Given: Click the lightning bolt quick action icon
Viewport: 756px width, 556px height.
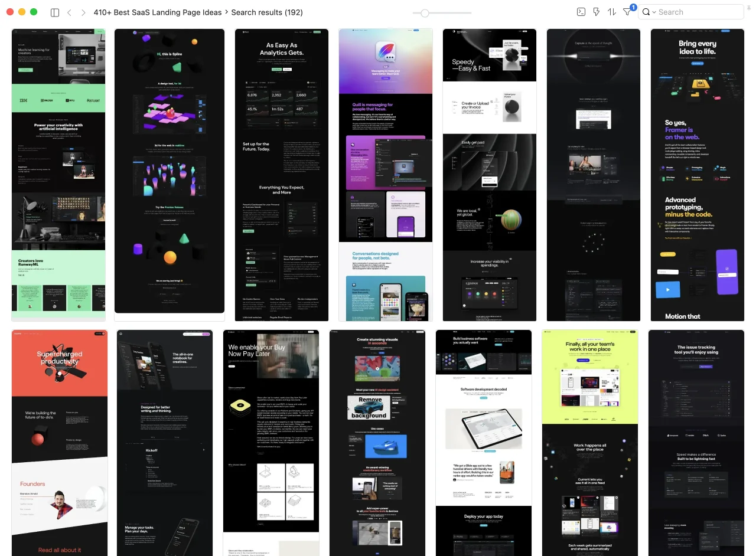Looking at the screenshot, I should (597, 12).
